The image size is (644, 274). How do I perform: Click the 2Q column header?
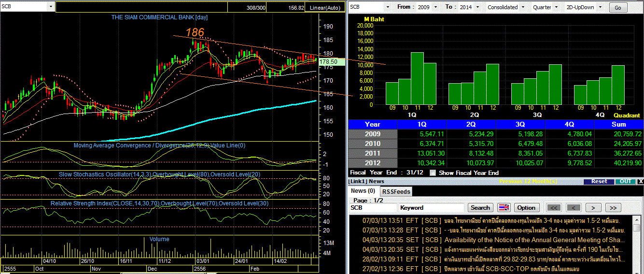[471, 124]
